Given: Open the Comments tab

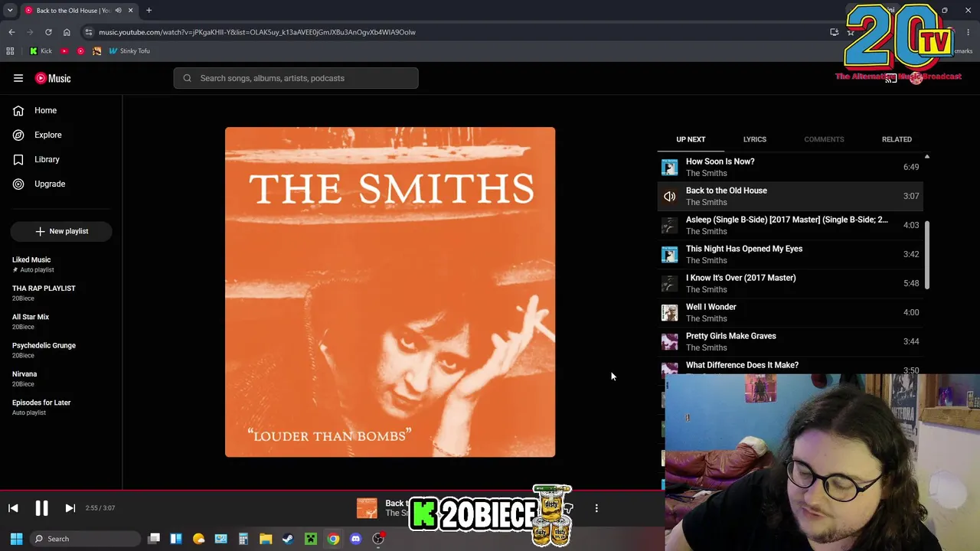Looking at the screenshot, I should [824, 139].
